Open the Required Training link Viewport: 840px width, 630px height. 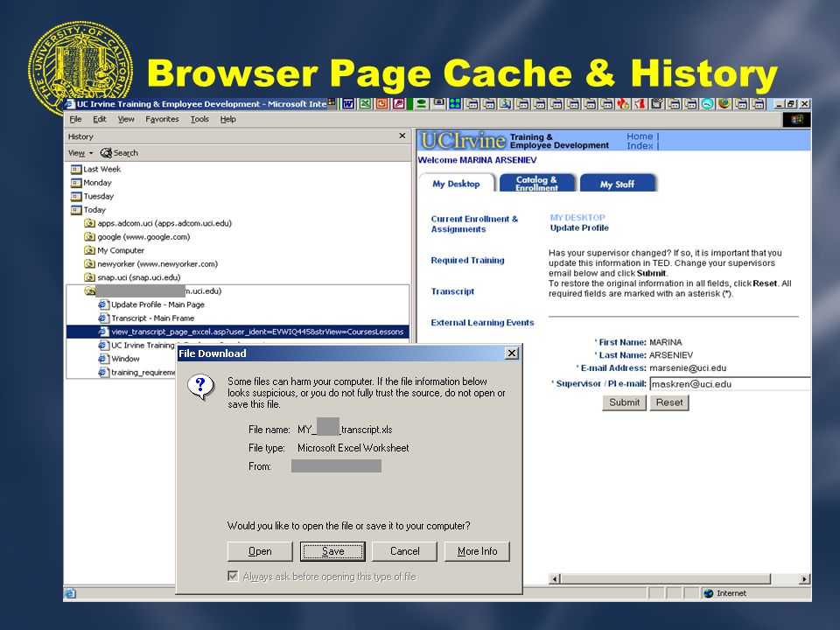click(x=467, y=261)
